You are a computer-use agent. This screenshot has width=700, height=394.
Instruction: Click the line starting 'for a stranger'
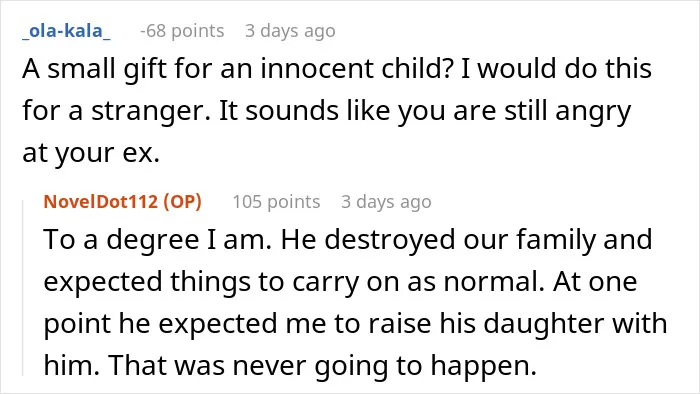point(326,111)
